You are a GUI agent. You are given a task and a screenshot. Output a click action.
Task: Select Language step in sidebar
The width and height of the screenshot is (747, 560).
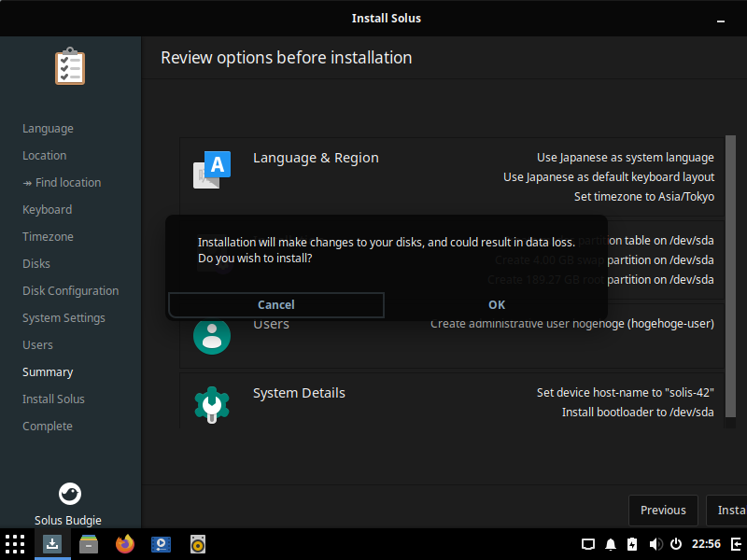pos(48,129)
